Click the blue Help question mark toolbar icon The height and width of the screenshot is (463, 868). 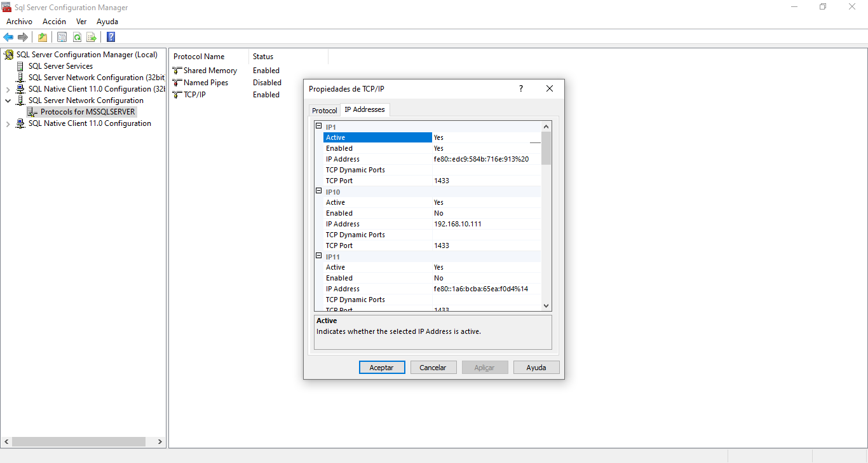point(111,37)
